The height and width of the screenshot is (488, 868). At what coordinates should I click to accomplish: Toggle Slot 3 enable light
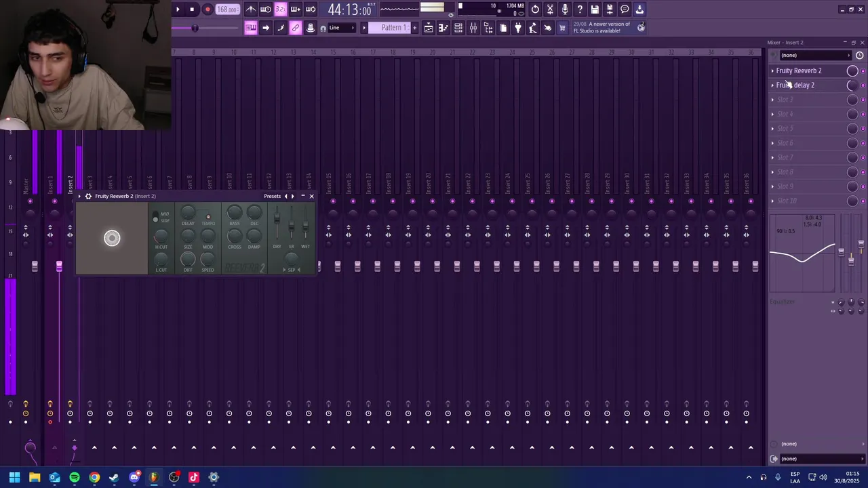click(863, 100)
